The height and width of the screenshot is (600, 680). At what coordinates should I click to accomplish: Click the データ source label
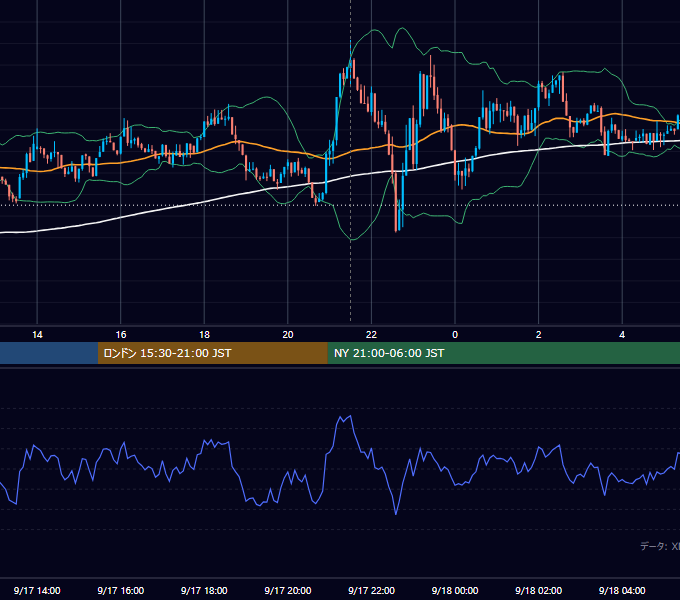[660, 546]
